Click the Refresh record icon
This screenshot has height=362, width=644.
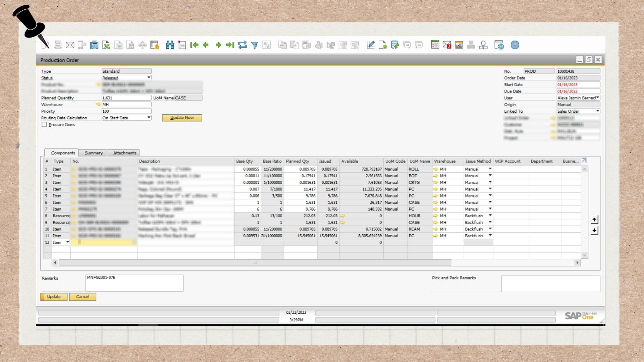point(242,45)
